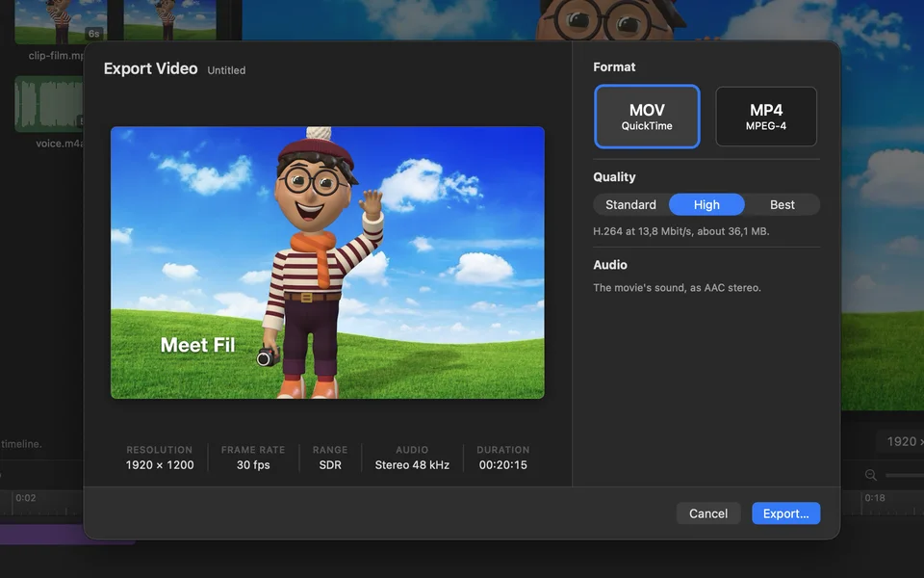Click the 'Format' section heading
The image size is (924, 578).
614,67
